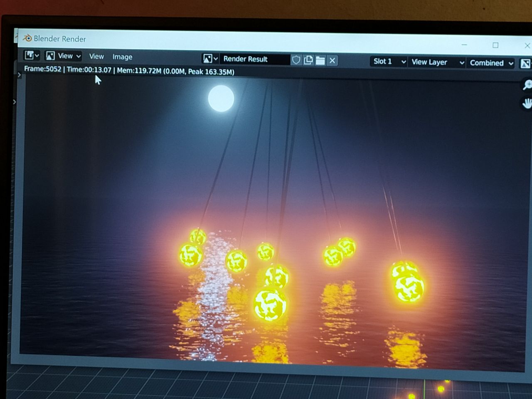The height and width of the screenshot is (399, 532).
Task: Expand the upper side region arrow
Action: (x=19, y=75)
